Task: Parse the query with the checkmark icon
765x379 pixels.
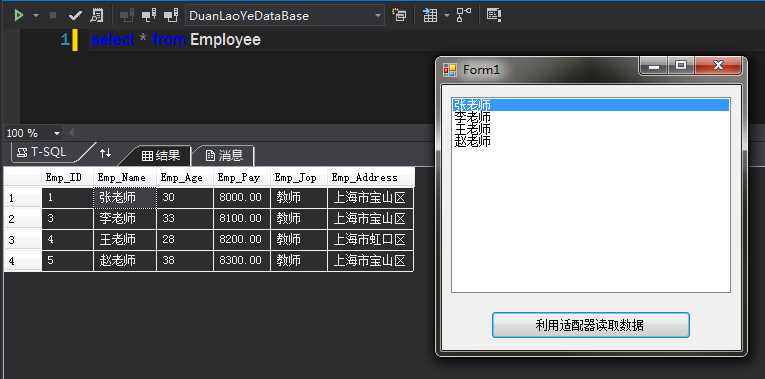Action: (x=75, y=16)
